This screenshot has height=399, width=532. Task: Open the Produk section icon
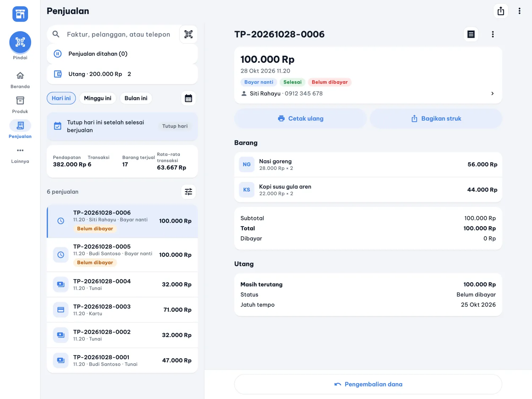tap(20, 100)
